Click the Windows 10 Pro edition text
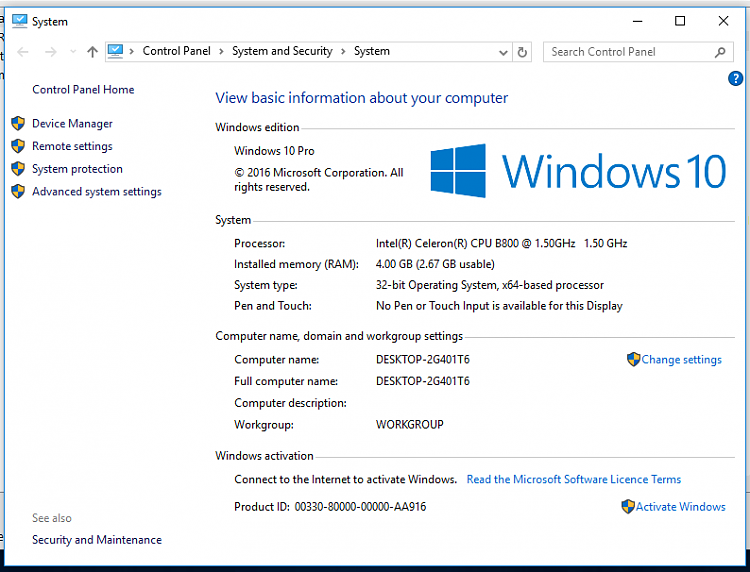750x572 pixels. pos(274,151)
